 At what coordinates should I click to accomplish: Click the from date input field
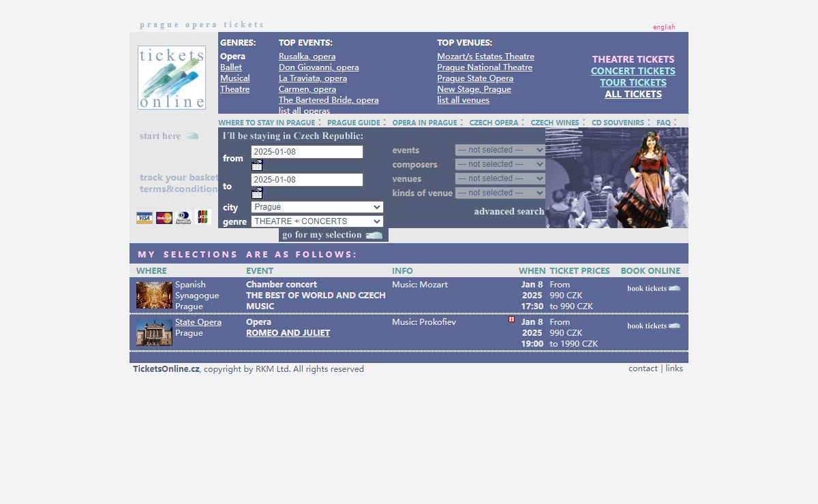tap(307, 152)
